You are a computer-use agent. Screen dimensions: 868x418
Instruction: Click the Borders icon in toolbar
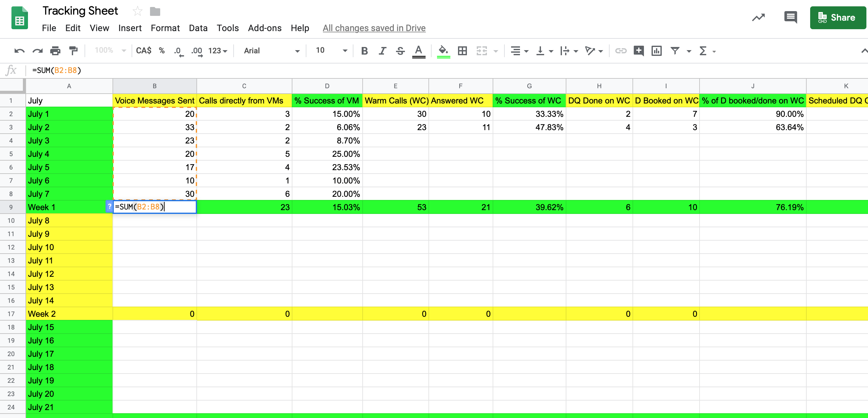tap(461, 51)
